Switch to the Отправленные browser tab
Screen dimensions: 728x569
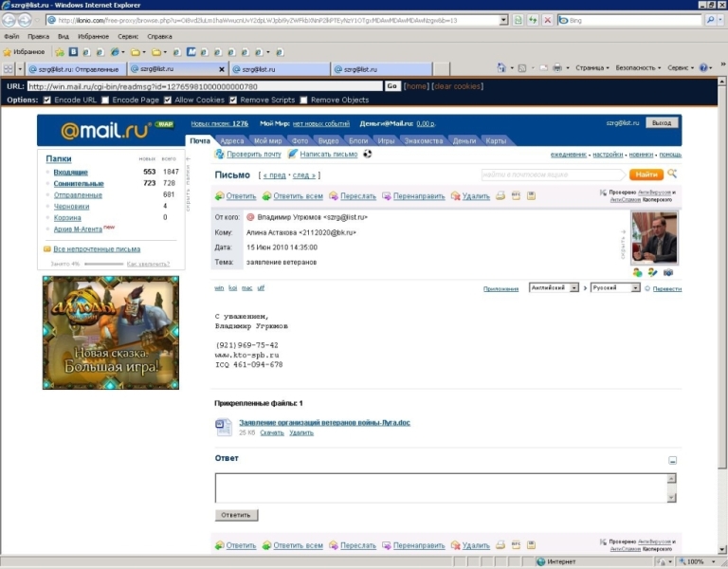tap(76, 69)
